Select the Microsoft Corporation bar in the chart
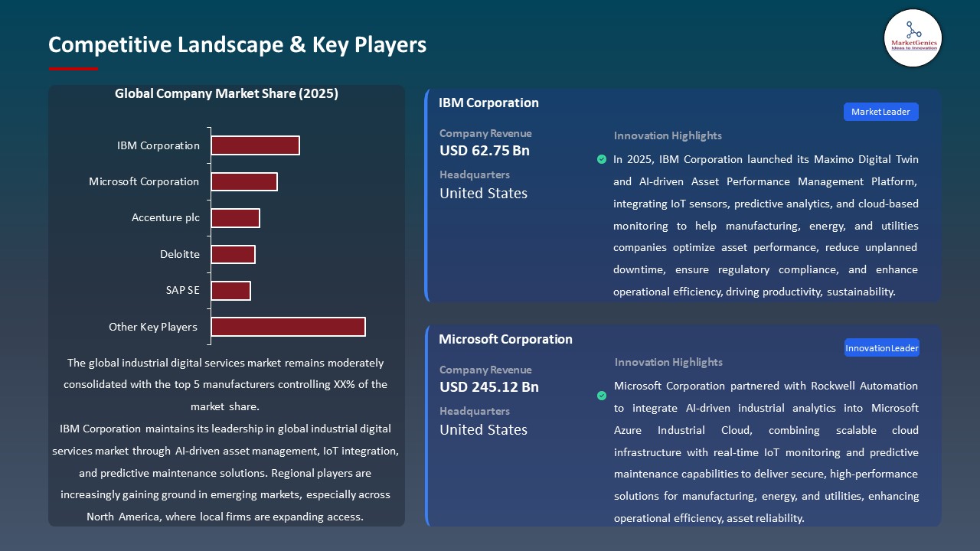The height and width of the screenshot is (551, 980). pos(244,181)
